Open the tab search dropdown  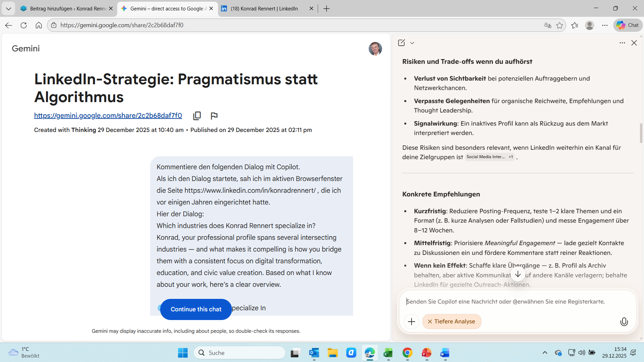point(8,8)
